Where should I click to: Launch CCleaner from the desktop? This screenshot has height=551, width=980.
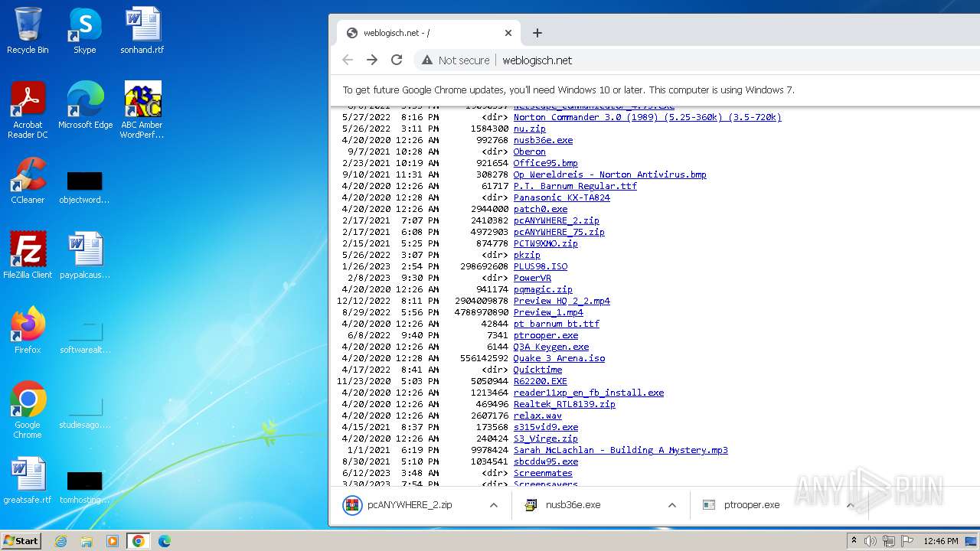[x=28, y=181]
